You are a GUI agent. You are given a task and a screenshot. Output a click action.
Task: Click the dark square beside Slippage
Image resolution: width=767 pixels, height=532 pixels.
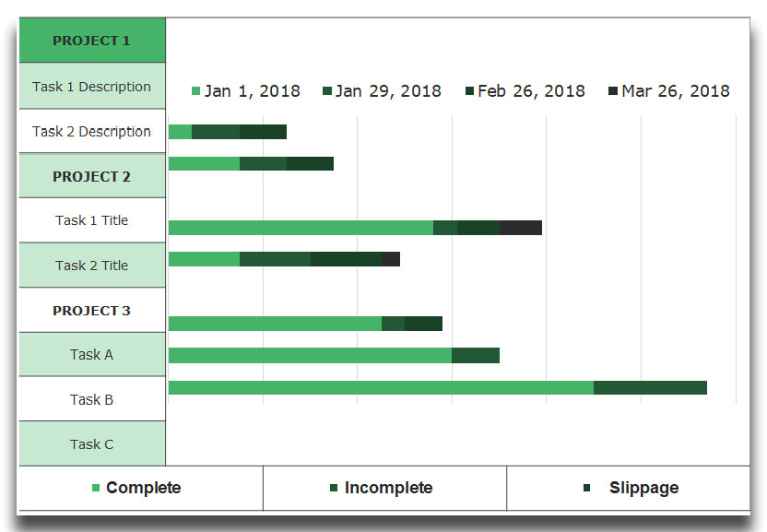click(x=586, y=488)
